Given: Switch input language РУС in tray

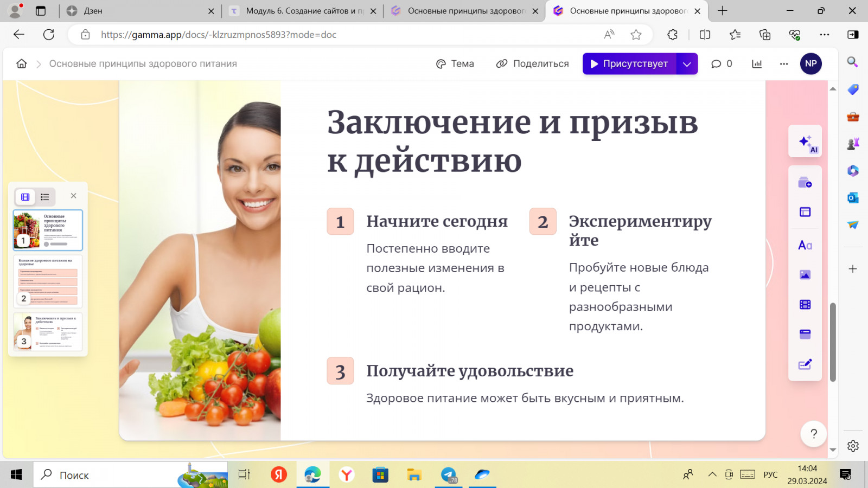Looking at the screenshot, I should pos(770,475).
